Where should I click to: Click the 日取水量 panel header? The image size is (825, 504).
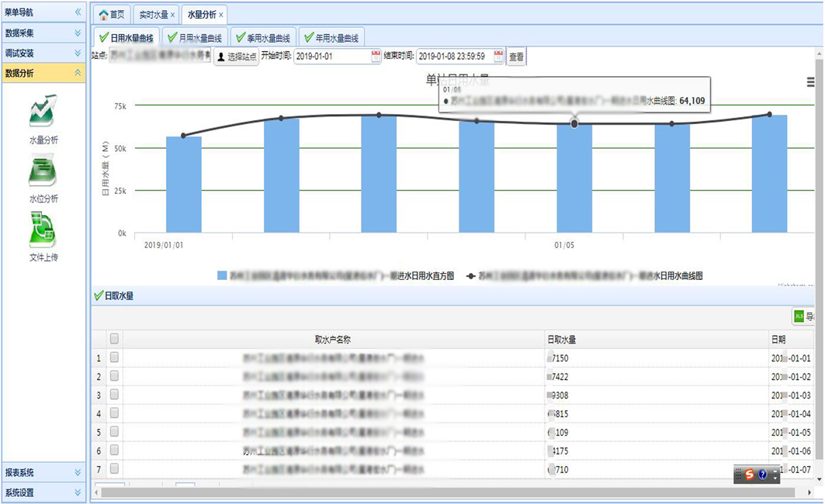pyautogui.click(x=452, y=296)
